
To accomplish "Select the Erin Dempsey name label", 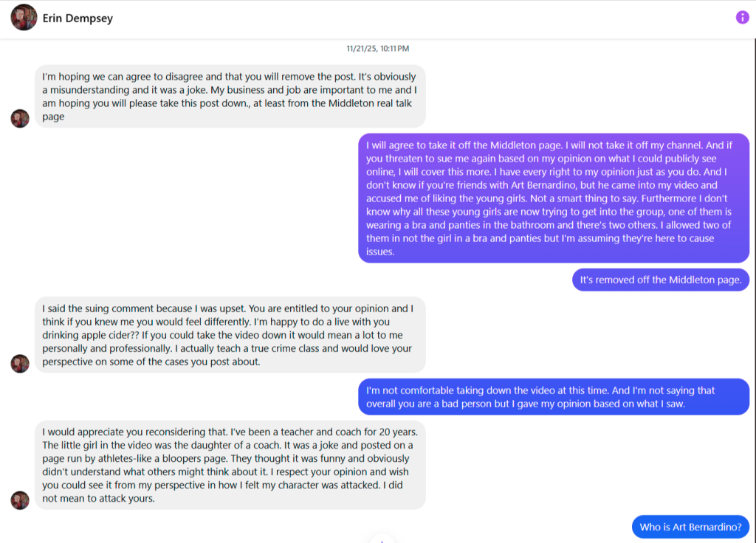I will [78, 17].
